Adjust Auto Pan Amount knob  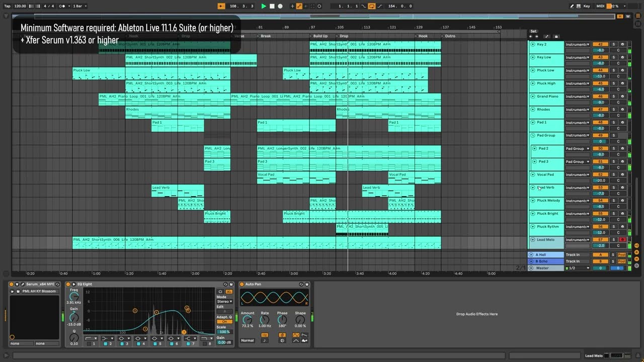[x=247, y=320]
